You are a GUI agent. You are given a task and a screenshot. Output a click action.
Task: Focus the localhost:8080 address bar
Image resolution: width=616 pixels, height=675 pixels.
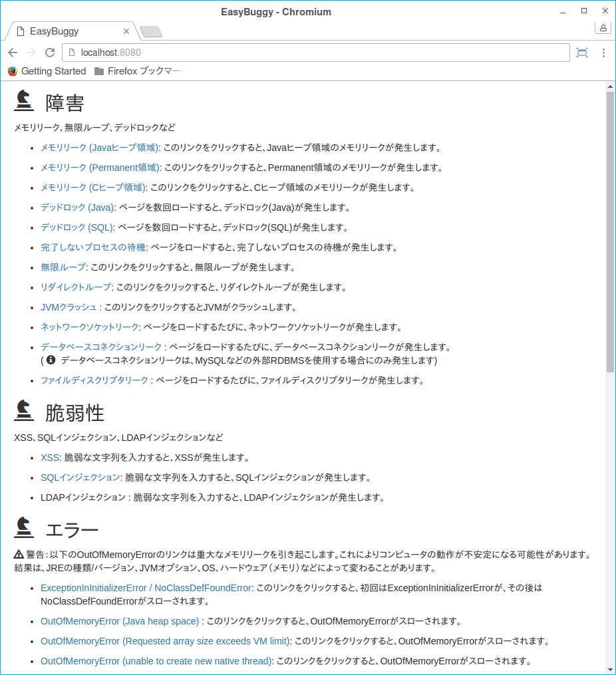tap(316, 53)
